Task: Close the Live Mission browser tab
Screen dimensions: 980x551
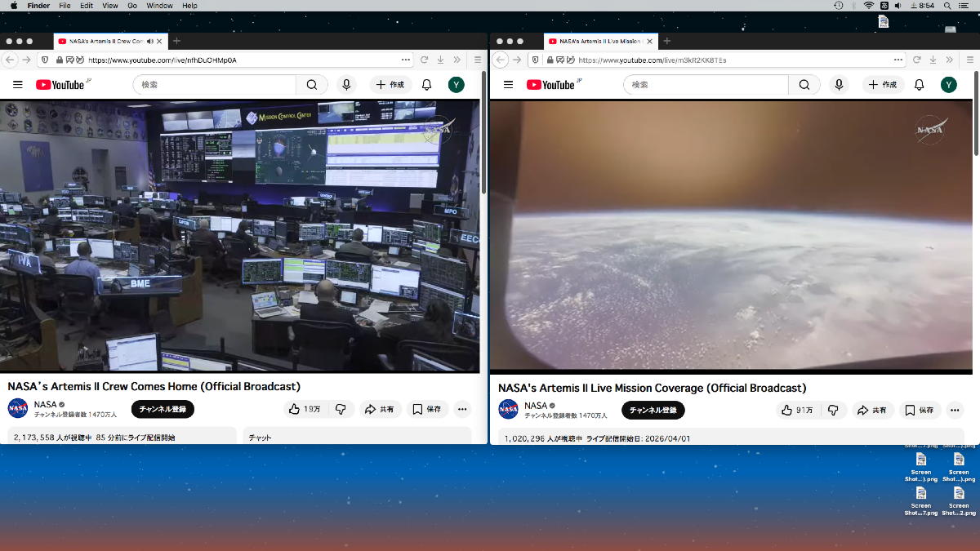Action: coord(651,41)
